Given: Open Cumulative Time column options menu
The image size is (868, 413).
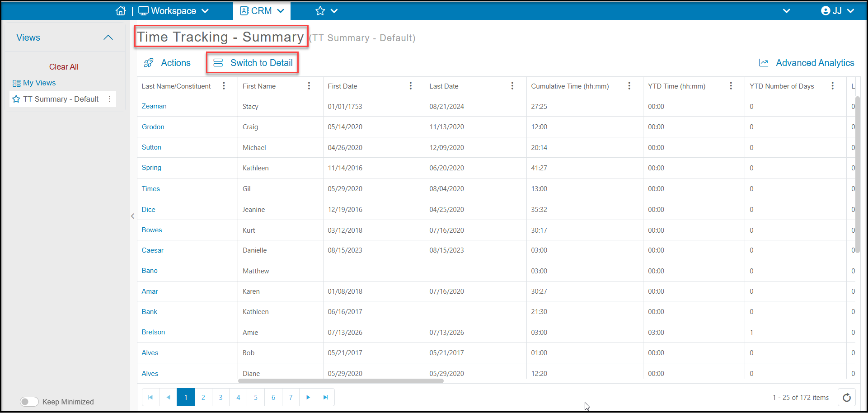Looking at the screenshot, I should click(629, 86).
